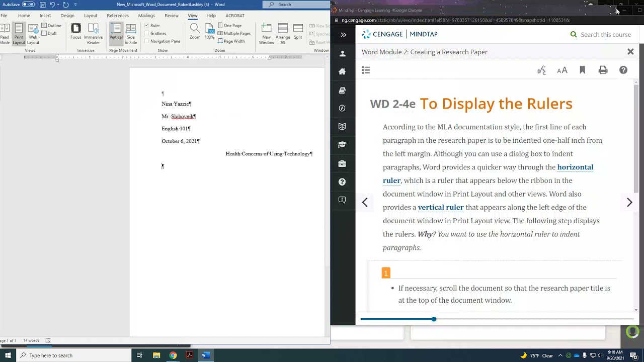Follow the vertical ruler glossary link
The image size is (644, 362).
441,207
